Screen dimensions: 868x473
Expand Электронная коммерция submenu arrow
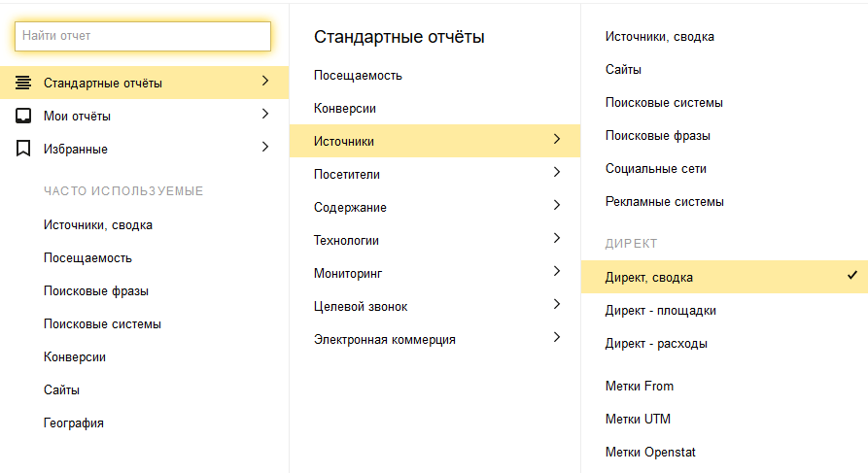557,338
